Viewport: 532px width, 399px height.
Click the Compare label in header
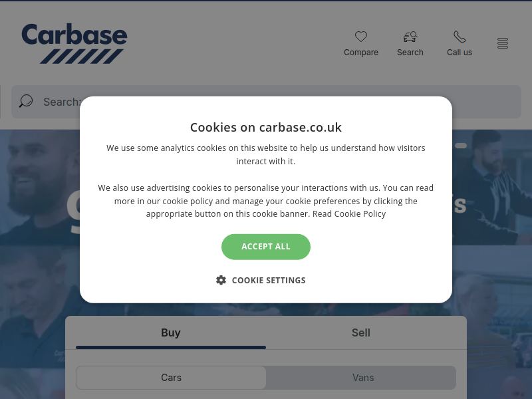point(360,53)
